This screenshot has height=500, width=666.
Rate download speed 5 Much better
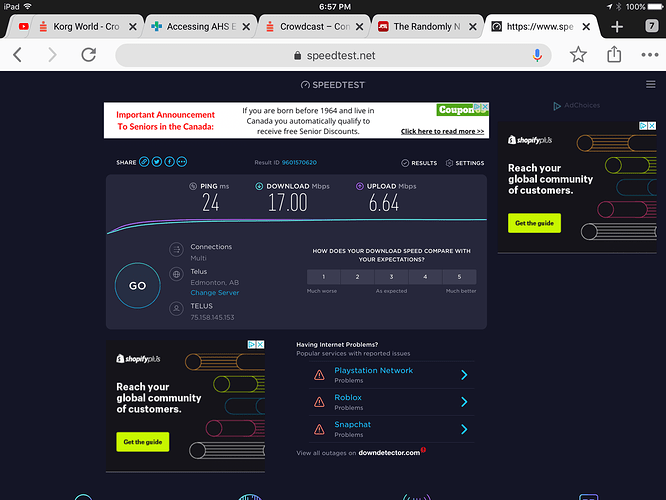(x=459, y=277)
